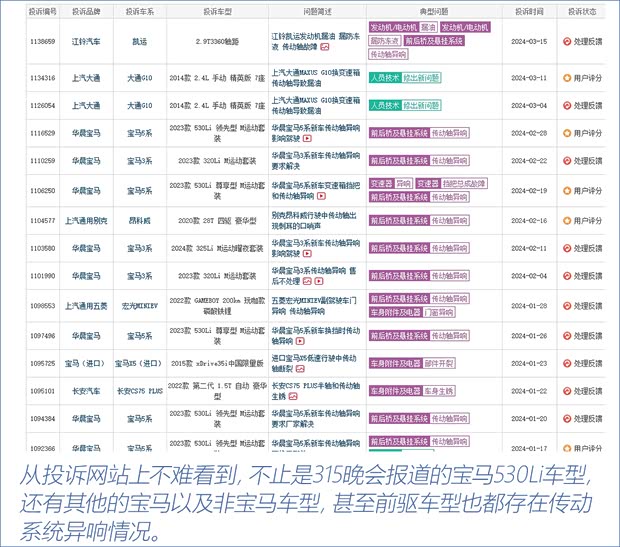Click the 问题简述 column header
Viewport: 620px width, 547px height.
tap(317, 12)
